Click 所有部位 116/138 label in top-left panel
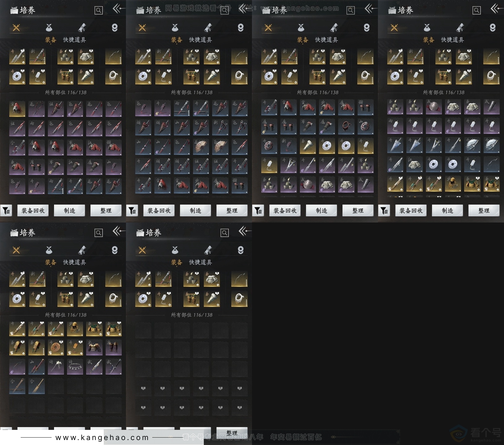 pyautogui.click(x=66, y=92)
